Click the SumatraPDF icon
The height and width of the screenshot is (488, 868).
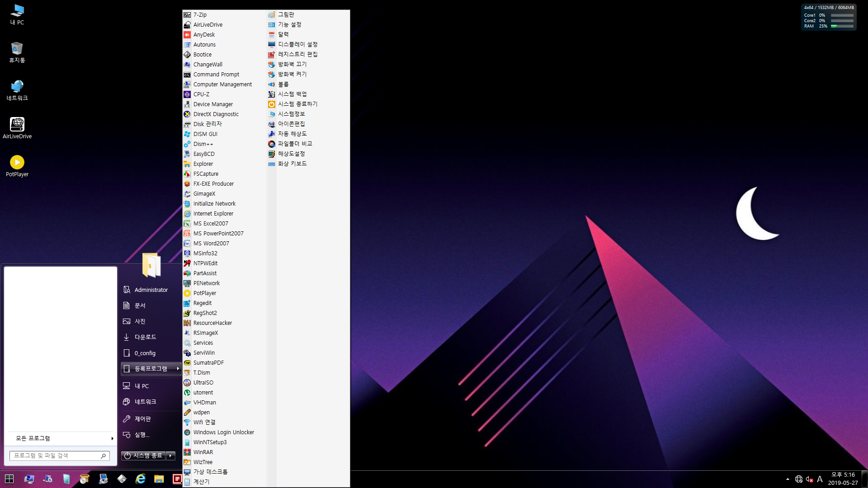187,363
